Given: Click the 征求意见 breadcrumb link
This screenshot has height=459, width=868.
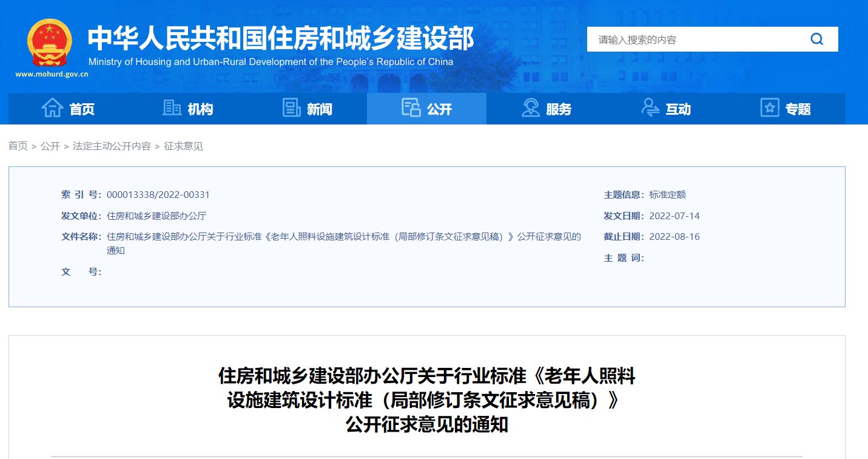Looking at the screenshot, I should 183,146.
